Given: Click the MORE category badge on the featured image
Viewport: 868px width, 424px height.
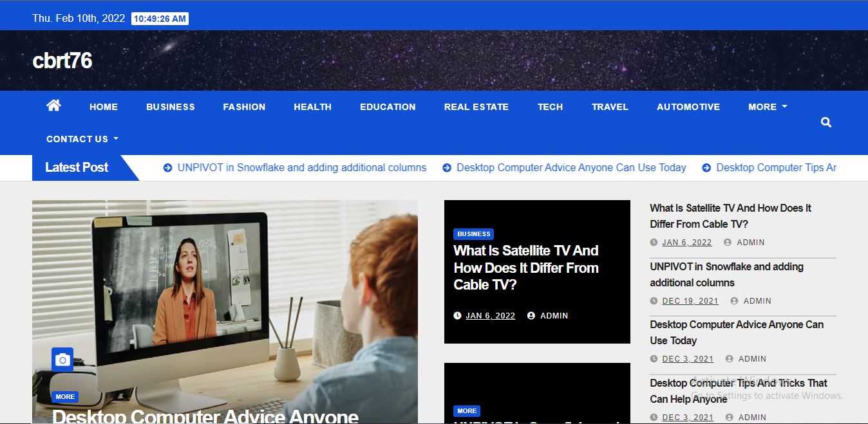Looking at the screenshot, I should [65, 397].
